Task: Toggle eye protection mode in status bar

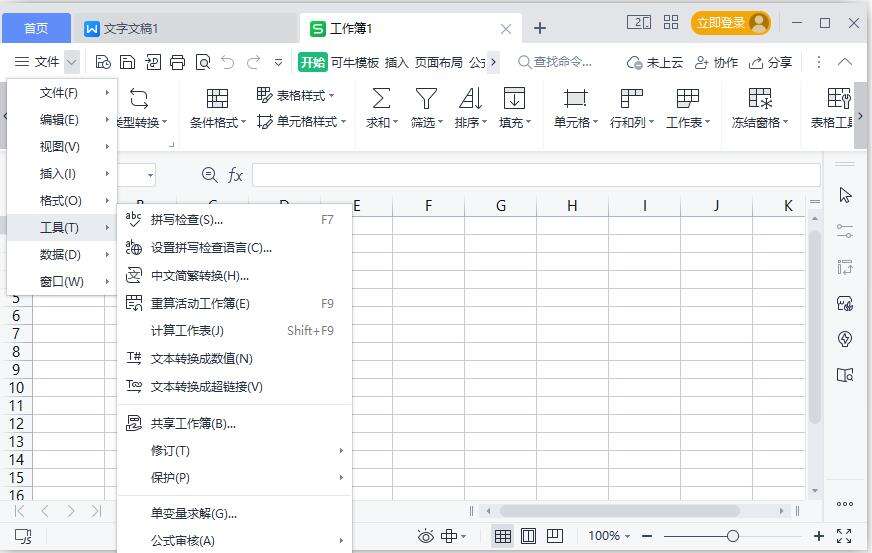Action: (x=426, y=536)
